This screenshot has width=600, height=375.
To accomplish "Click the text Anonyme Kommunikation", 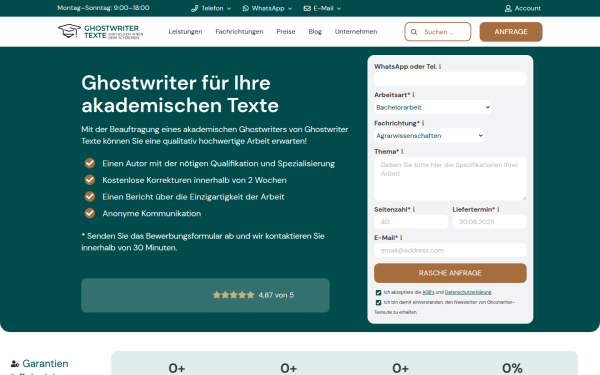I will point(152,214).
